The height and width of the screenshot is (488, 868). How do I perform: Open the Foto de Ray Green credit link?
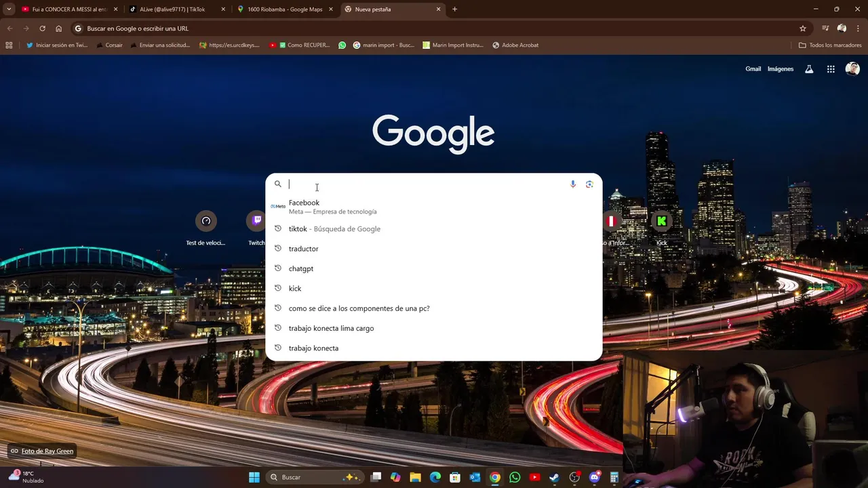point(41,451)
